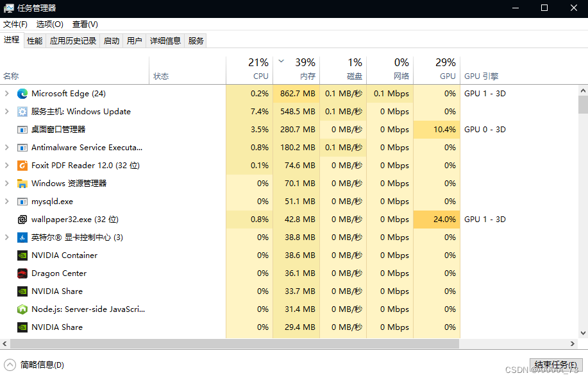This screenshot has height=380, width=588.
Task: Expand the Antimalware Service Executable row
Action: click(x=7, y=148)
